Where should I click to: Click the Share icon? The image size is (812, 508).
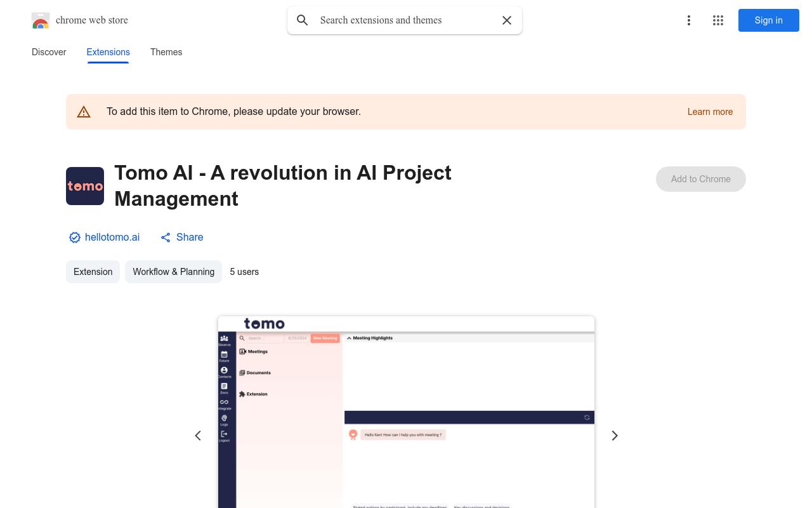click(166, 237)
